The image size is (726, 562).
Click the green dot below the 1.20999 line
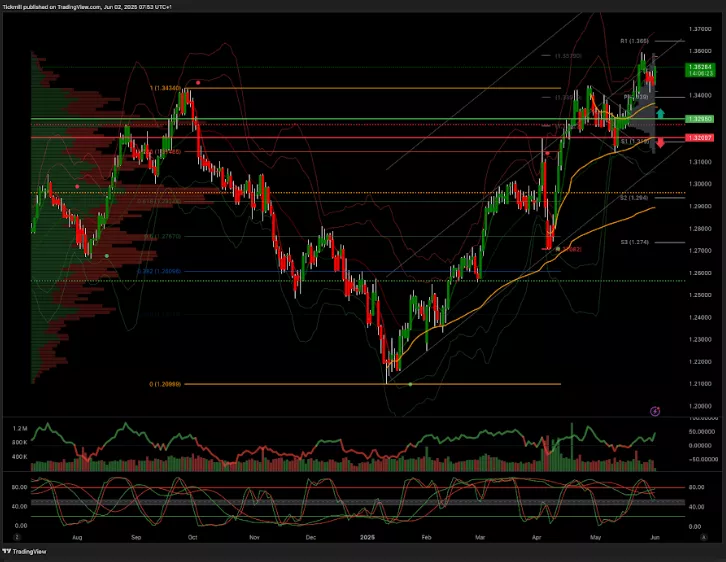(x=410, y=385)
